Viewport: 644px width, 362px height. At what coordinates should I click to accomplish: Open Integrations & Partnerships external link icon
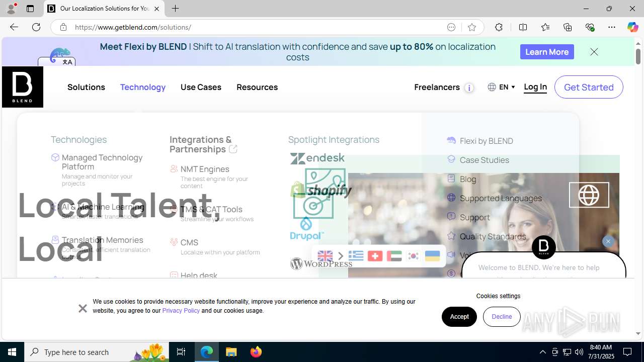(233, 149)
